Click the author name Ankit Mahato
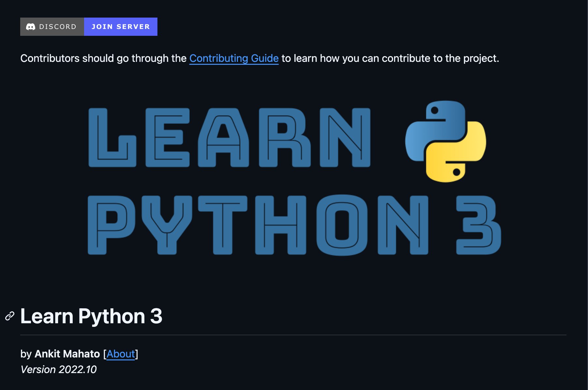588x390 pixels. pyautogui.click(x=67, y=354)
